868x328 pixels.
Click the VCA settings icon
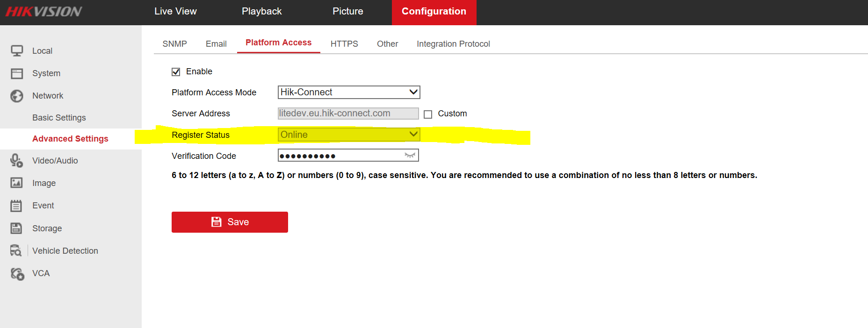(x=17, y=274)
